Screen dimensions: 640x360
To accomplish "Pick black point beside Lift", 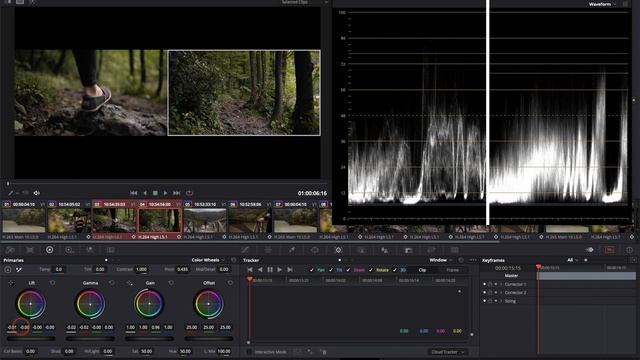I will click(x=11, y=283).
